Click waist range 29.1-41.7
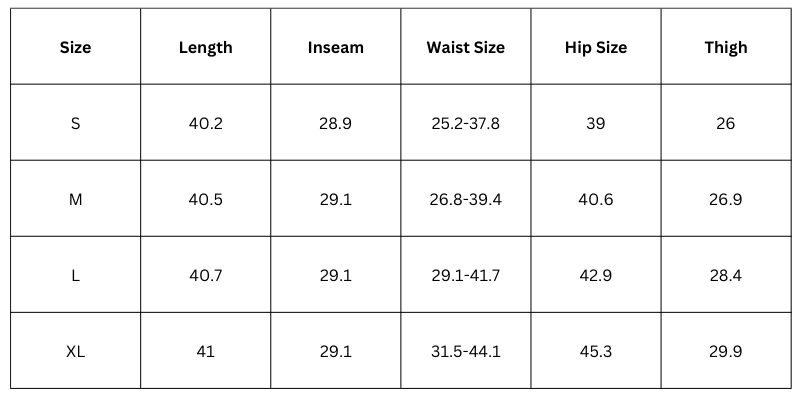Viewport: 800px width, 400px height. point(465,276)
